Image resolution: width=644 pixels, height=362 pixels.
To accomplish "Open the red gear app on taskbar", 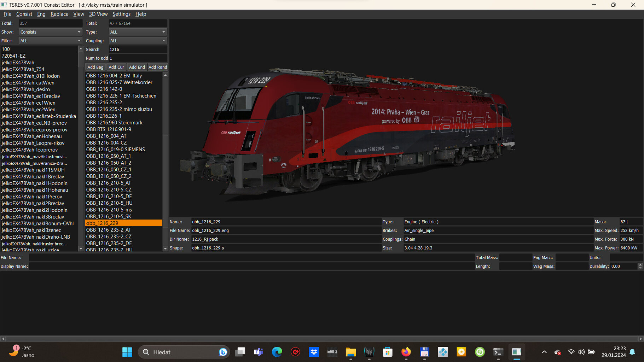I will click(295, 352).
